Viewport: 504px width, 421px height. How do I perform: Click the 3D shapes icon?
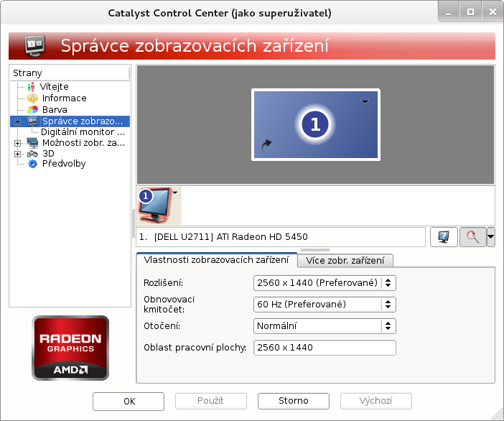(32, 154)
